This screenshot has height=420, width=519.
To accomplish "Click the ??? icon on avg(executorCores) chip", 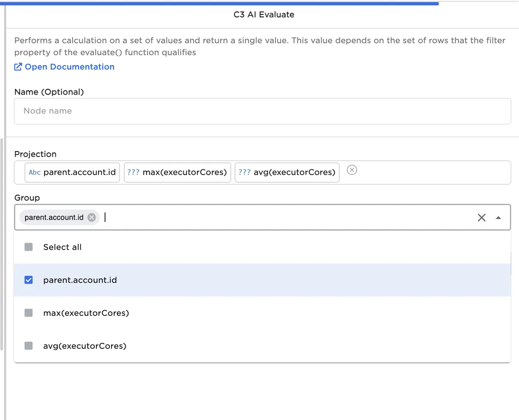I will [245, 173].
